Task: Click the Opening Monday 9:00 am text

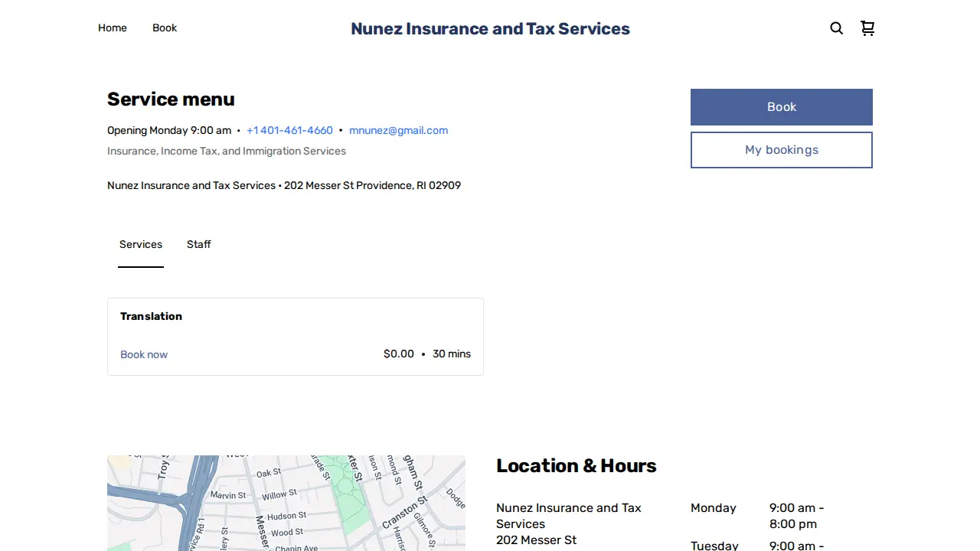Action: click(x=169, y=131)
